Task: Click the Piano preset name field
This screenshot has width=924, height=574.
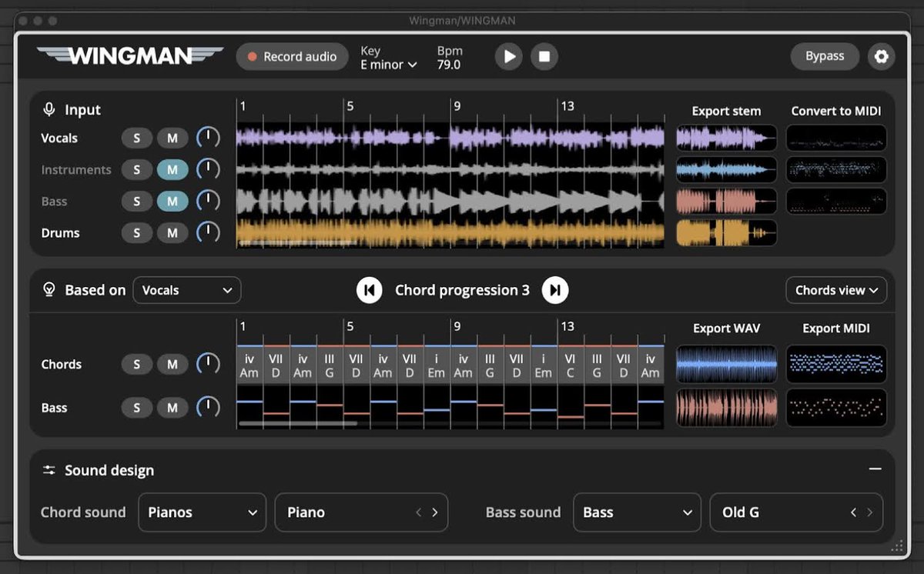Action: (x=361, y=512)
